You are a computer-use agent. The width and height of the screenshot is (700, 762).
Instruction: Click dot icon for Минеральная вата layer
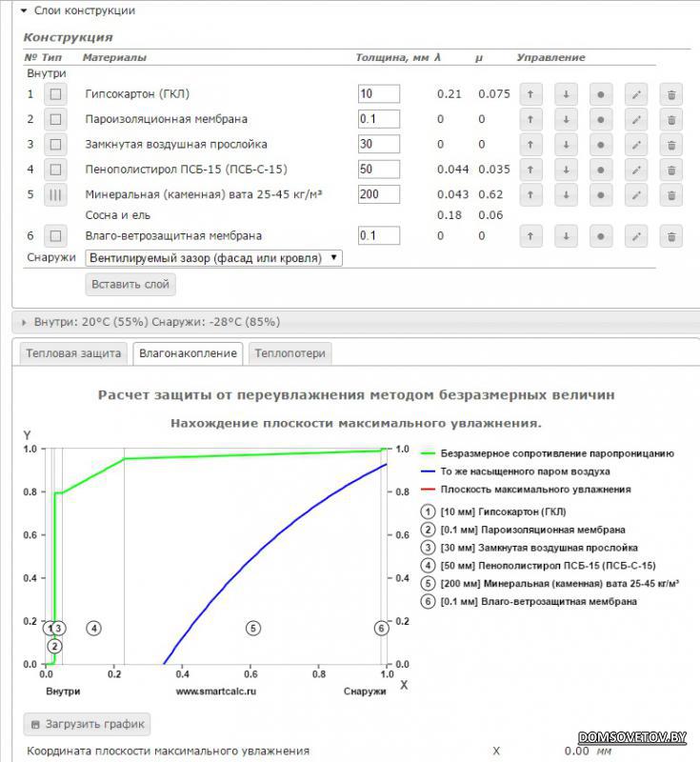pos(601,195)
